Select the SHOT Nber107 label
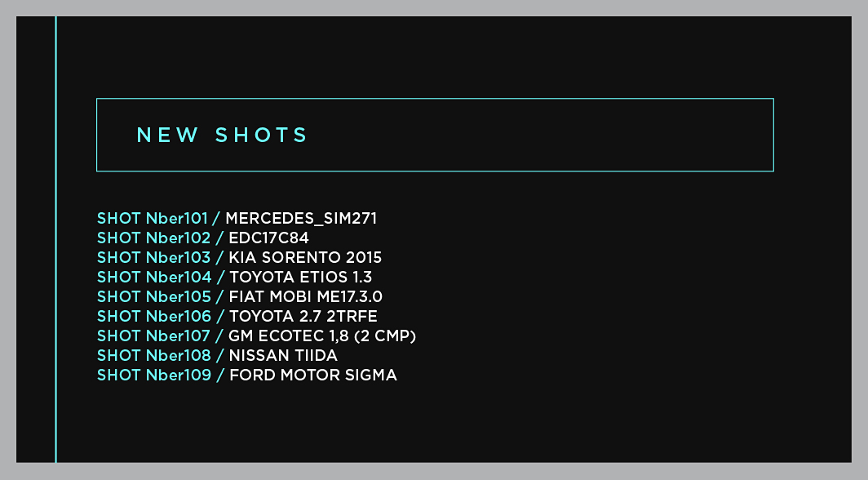 [154, 336]
